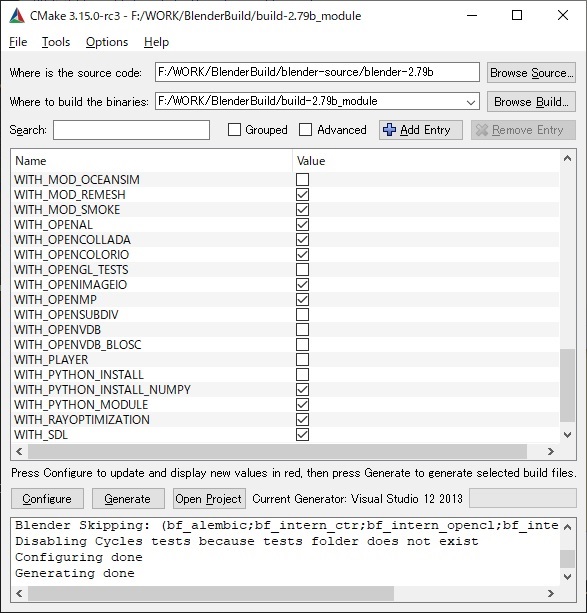Viewport: 587px width, 613px height.
Task: Select the WITH_PYTHON_MODULE row name
Action: (81, 405)
